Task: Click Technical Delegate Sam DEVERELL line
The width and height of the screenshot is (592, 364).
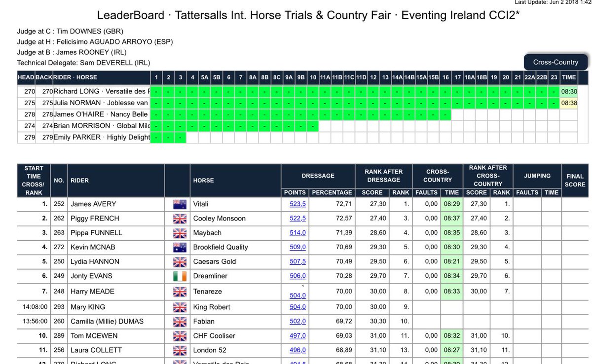Action: (x=83, y=63)
